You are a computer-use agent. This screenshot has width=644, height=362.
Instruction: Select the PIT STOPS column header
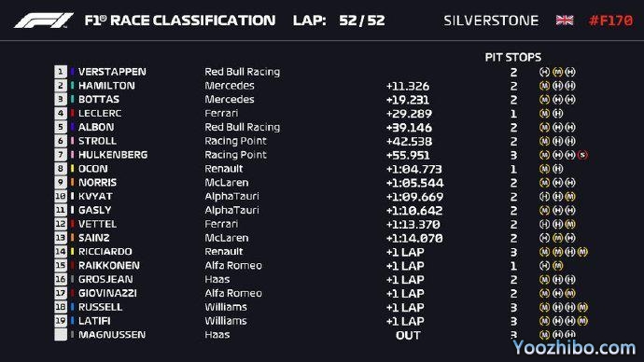[513, 57]
